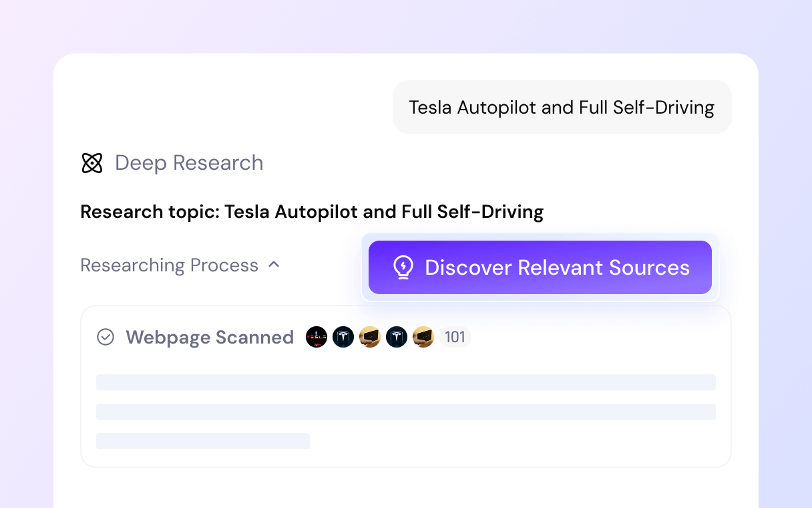The width and height of the screenshot is (812, 508).
Task: Click the lightbulb icon in Discover Relevant Sources
Action: [x=403, y=267]
